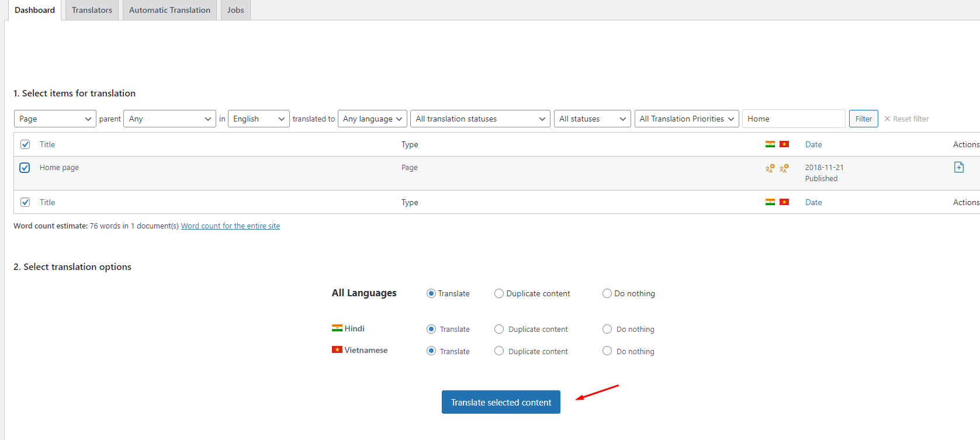Image resolution: width=980 pixels, height=440 pixels.
Task: Uncheck the Home page row checkbox
Action: pyautogui.click(x=25, y=168)
